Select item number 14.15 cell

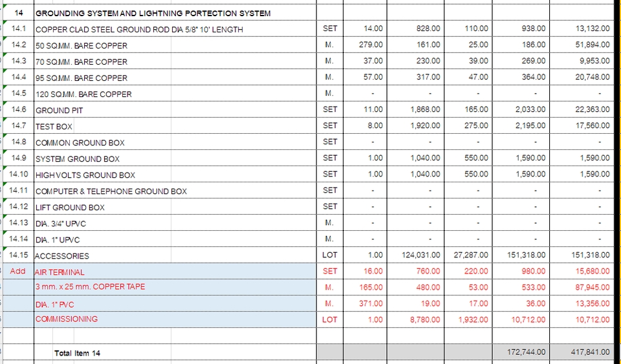pos(18,255)
